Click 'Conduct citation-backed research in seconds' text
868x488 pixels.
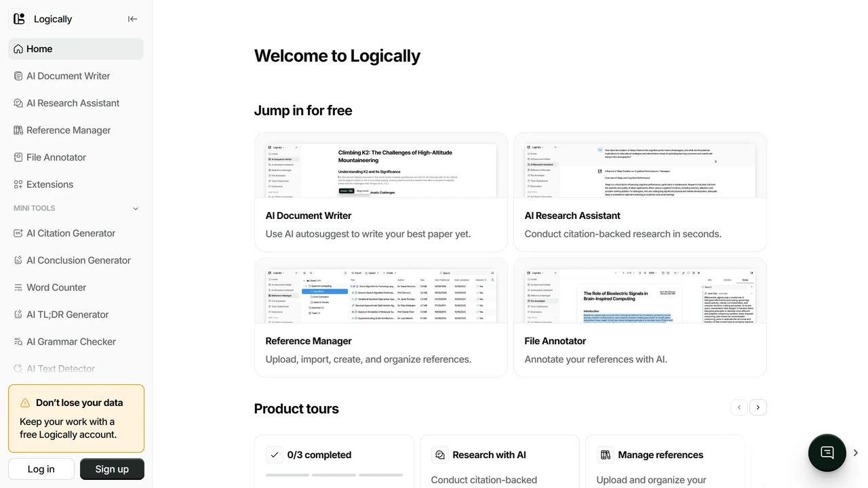(623, 234)
